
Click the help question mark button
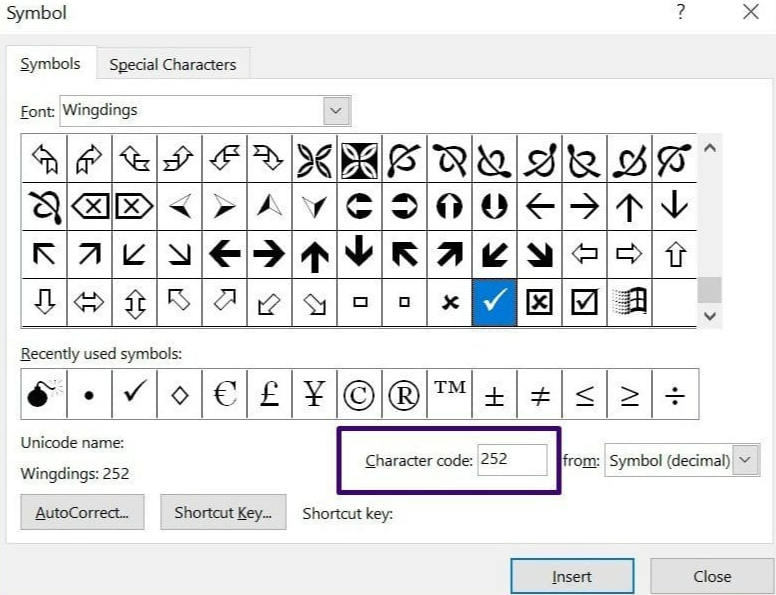pos(681,11)
